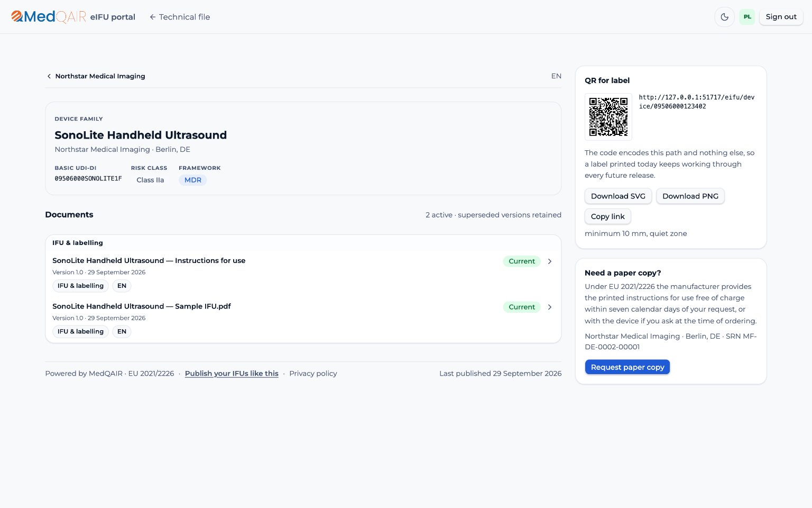The image size is (812, 508).
Task: Click the MedQAIR logo
Action: click(x=49, y=17)
